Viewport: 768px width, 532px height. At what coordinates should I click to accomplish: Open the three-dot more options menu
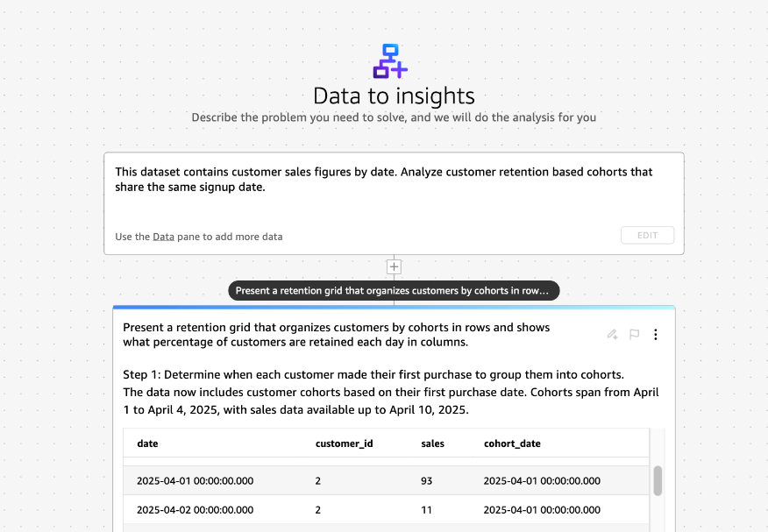pos(656,334)
